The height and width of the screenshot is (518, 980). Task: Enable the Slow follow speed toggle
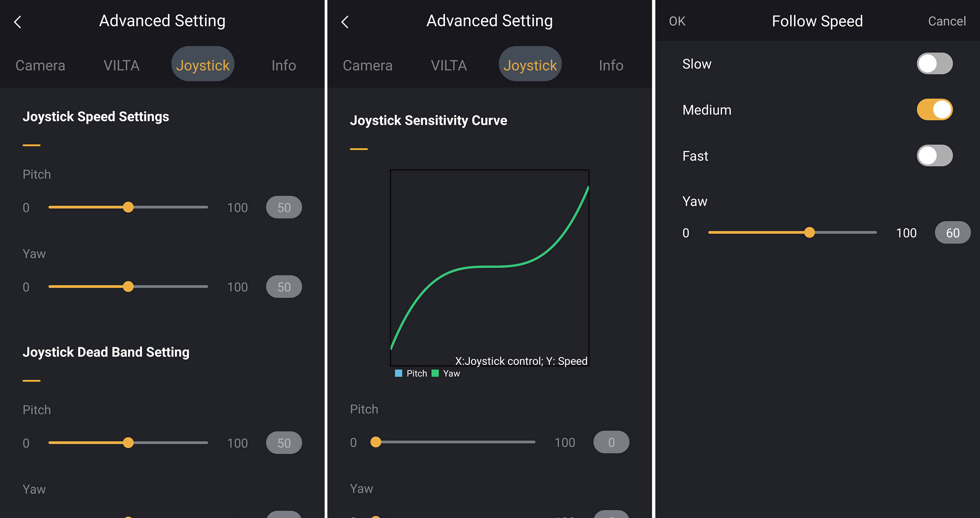click(x=934, y=63)
